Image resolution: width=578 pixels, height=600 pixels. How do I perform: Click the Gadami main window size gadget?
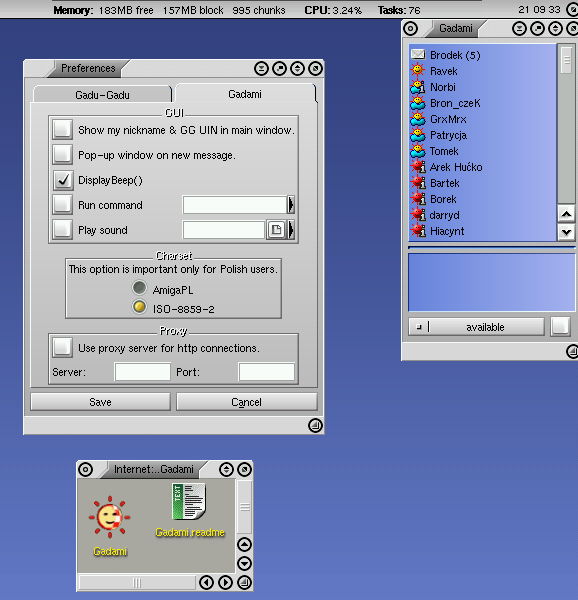coord(572,351)
